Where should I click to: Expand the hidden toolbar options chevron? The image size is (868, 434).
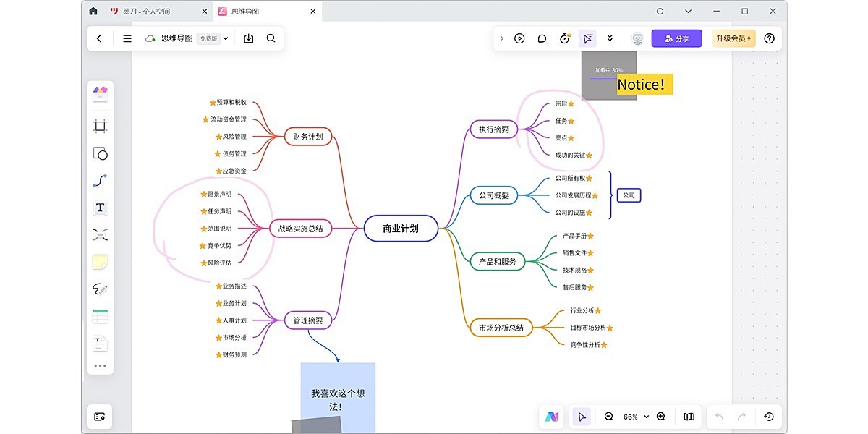click(610, 38)
